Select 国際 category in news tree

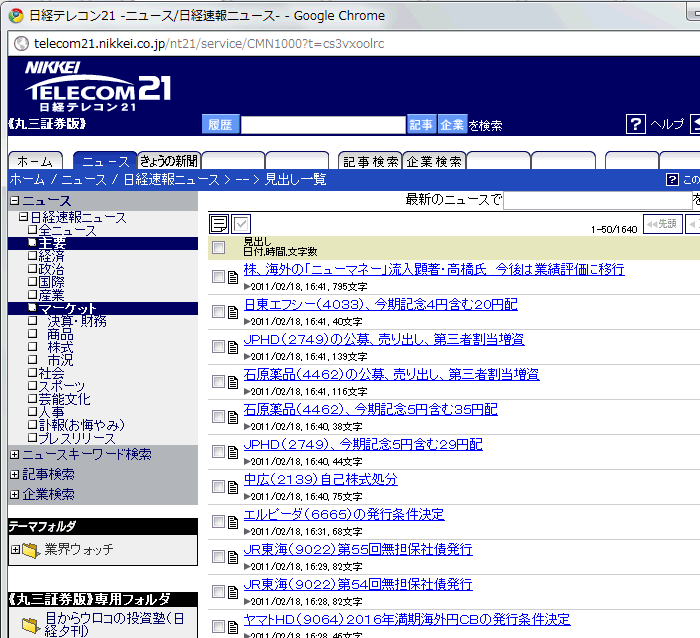[51, 282]
